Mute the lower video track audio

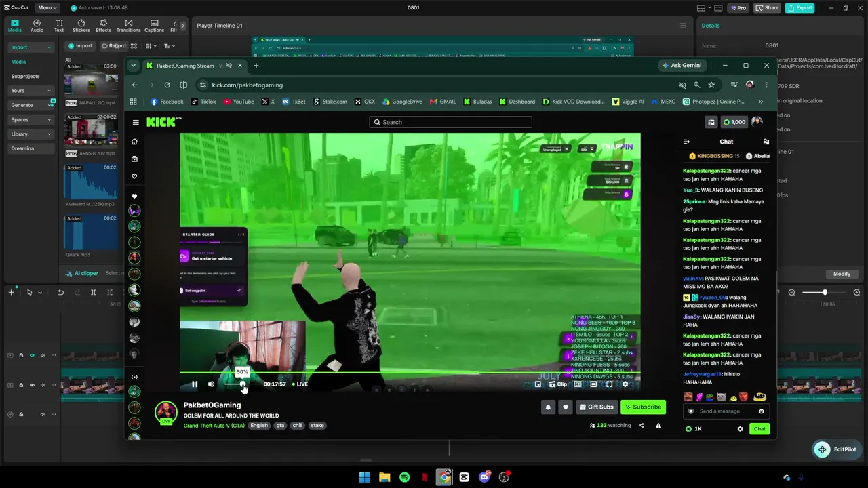[43, 385]
